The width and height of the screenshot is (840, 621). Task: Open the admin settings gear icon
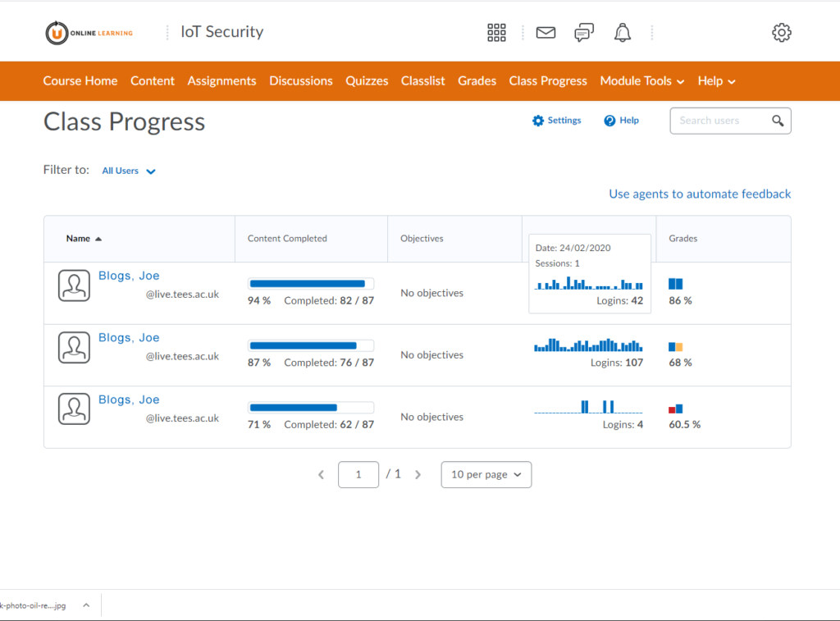pyautogui.click(x=781, y=32)
